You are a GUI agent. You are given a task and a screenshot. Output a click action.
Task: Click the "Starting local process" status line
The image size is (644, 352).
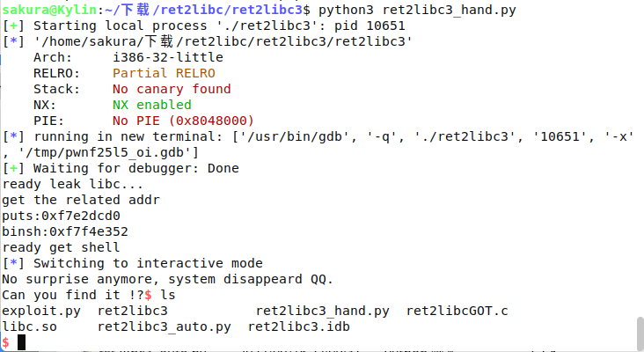pos(114,26)
